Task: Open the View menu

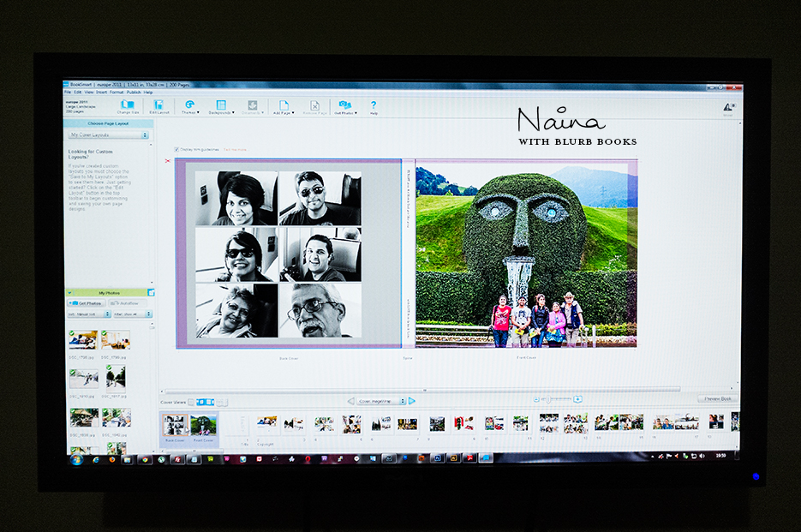Action: click(89, 92)
